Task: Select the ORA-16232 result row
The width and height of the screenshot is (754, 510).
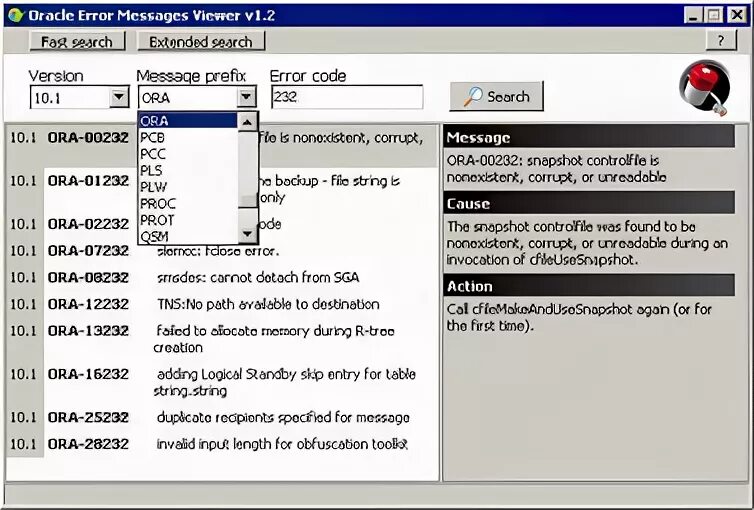Action: pos(222,382)
